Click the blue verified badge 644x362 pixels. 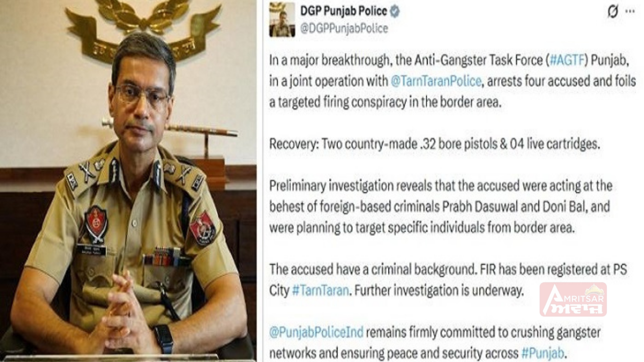coord(395,11)
